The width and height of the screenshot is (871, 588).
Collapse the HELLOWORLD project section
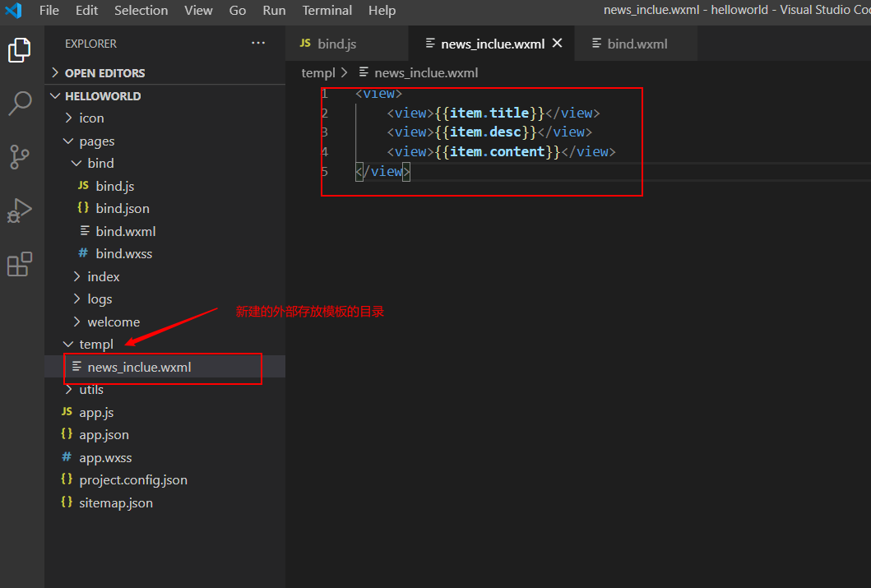[55, 95]
